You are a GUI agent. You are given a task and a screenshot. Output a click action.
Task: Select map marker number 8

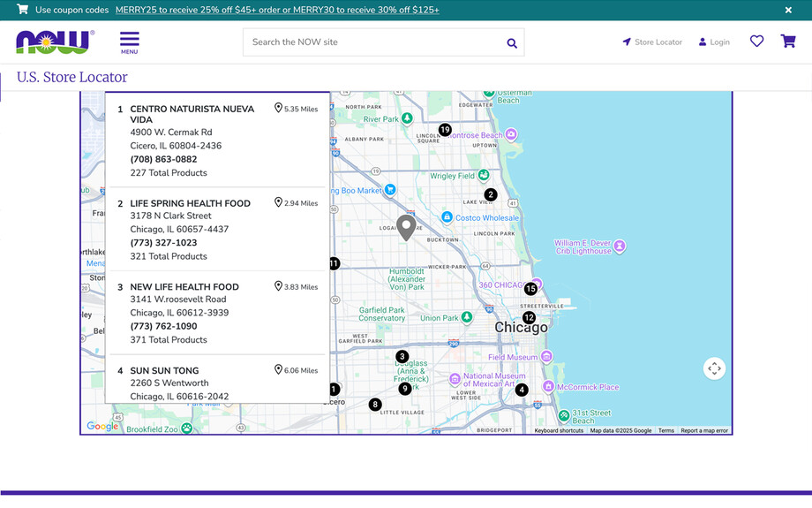pos(375,405)
